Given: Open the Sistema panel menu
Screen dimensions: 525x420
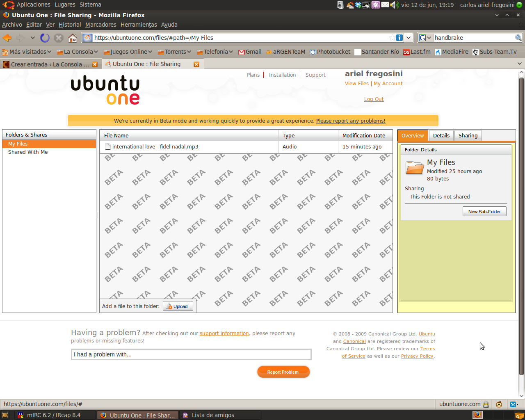Looking at the screenshot, I should (x=90, y=5).
